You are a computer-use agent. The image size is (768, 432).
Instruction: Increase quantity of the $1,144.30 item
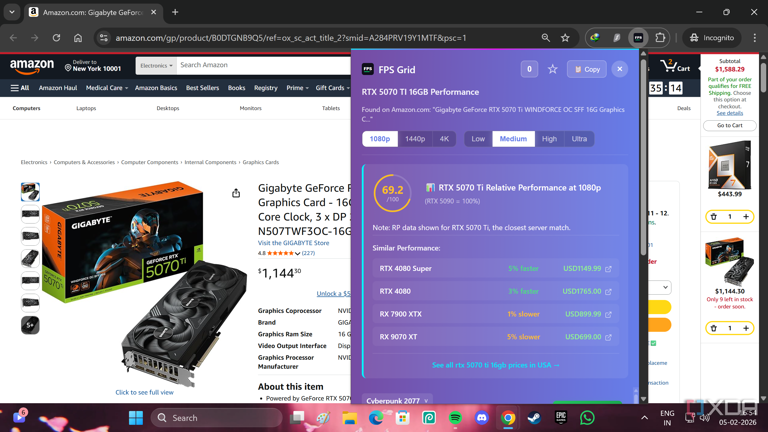coord(746,328)
